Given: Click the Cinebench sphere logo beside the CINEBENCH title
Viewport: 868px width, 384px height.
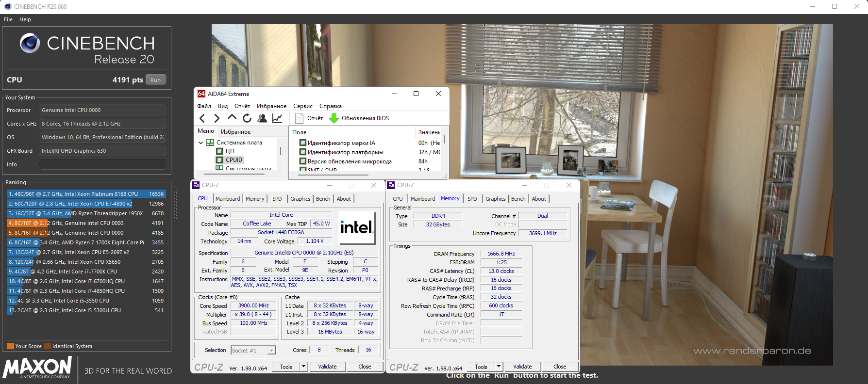Looking at the screenshot, I should [x=30, y=43].
